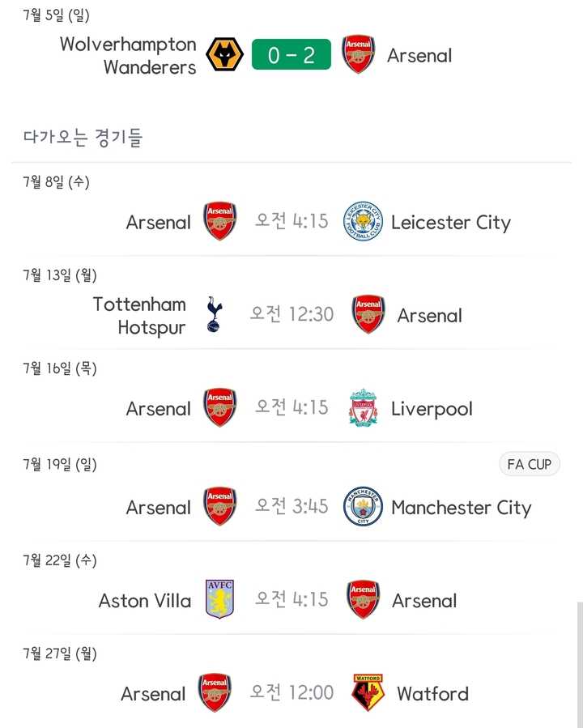The height and width of the screenshot is (728, 583).
Task: Open the Leicester City team name
Action: coord(451,222)
